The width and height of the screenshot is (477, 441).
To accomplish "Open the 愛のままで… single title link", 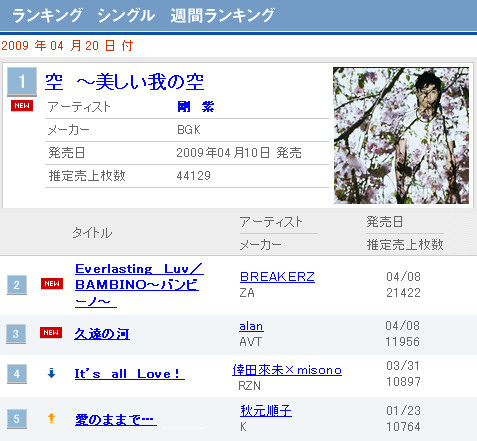I will [116, 419].
